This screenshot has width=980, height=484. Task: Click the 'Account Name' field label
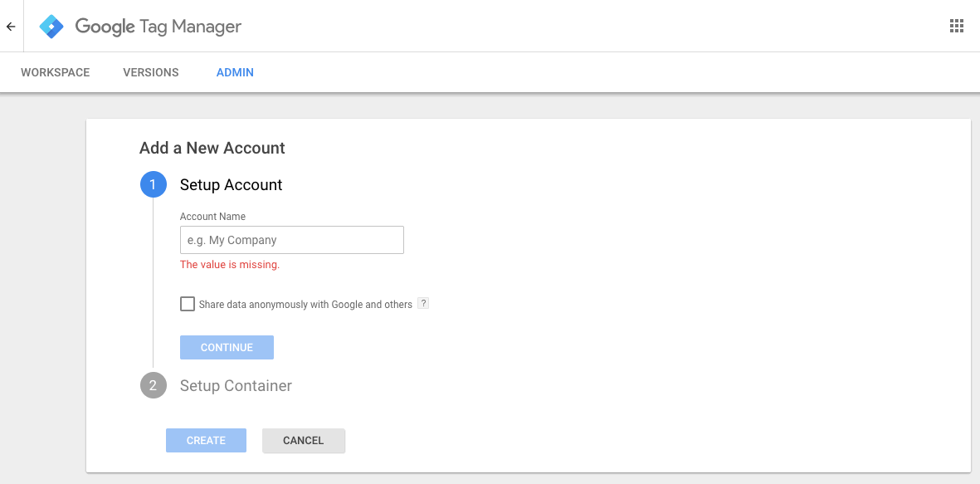click(x=212, y=217)
